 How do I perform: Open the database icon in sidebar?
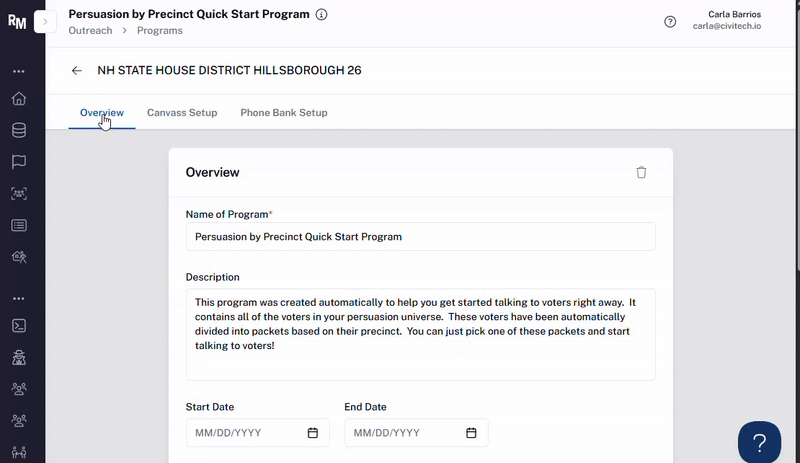tap(19, 130)
